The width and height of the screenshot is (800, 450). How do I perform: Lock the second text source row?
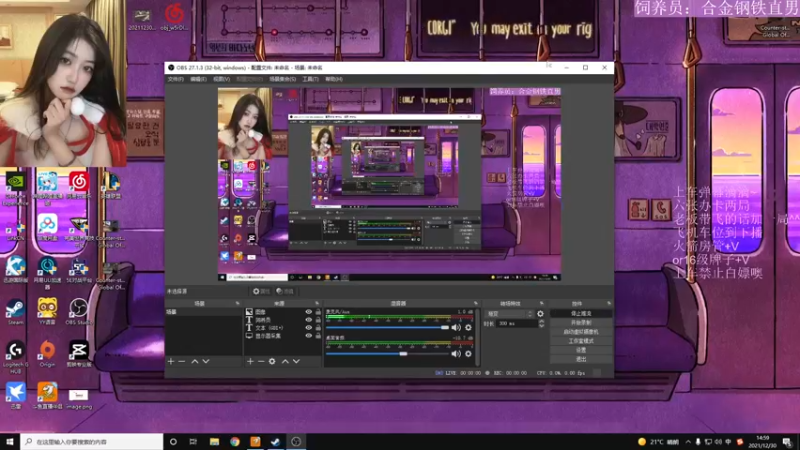point(318,320)
